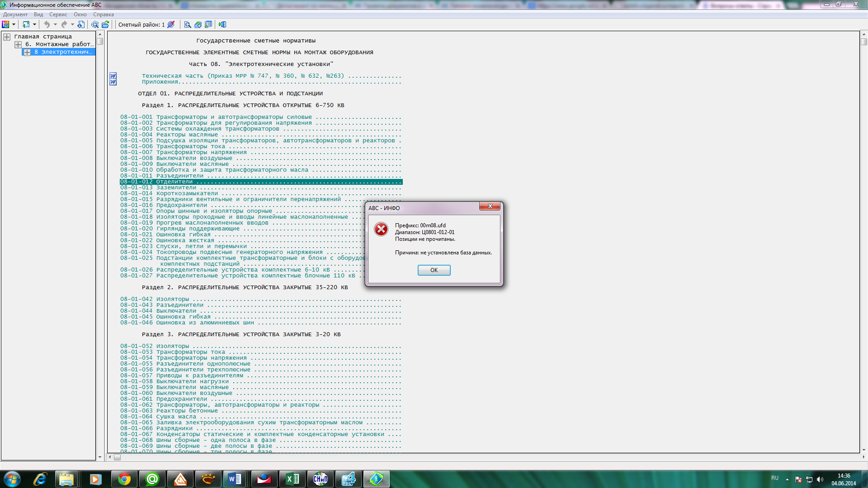The width and height of the screenshot is (868, 488).
Task: Expand the 6. Монтажные работы node
Action: (x=18, y=44)
